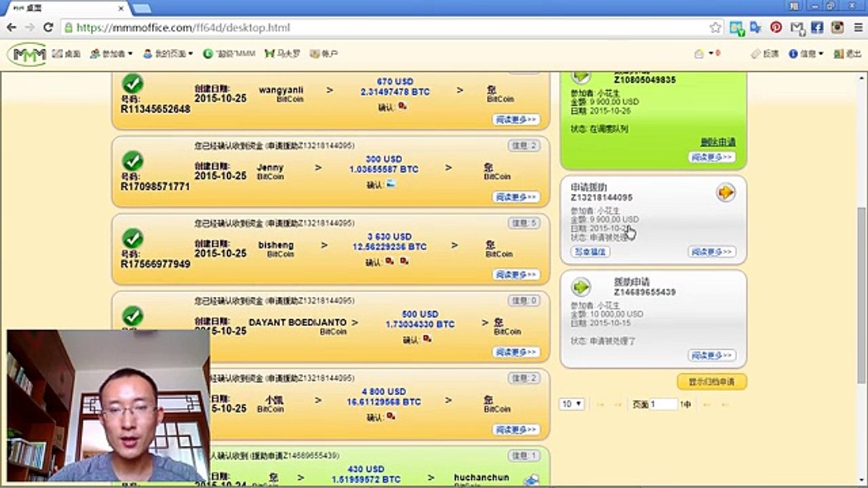Open the confirmation attachment icon in 4 800 USD order
This screenshot has width=868, height=488.
coord(391,416)
